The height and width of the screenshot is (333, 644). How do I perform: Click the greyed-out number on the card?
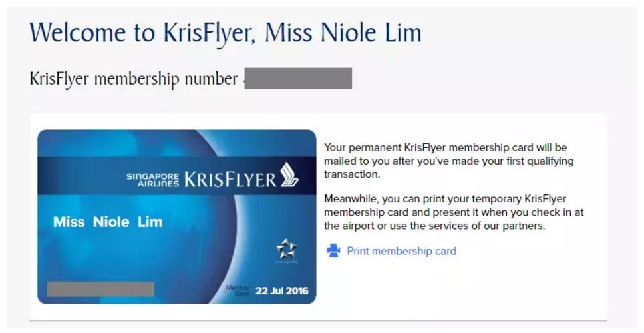100,289
